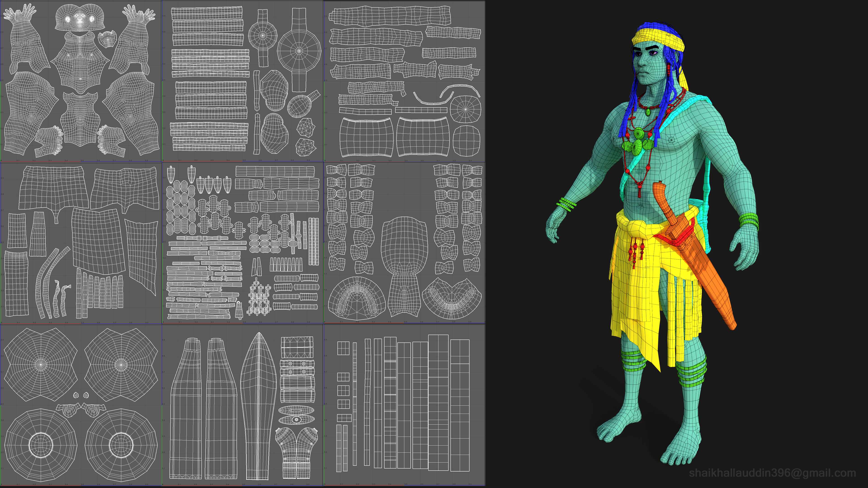The image size is (868, 488).
Task: Select the eye-shaped UV island near the blade
Action: pyautogui.click(x=296, y=419)
